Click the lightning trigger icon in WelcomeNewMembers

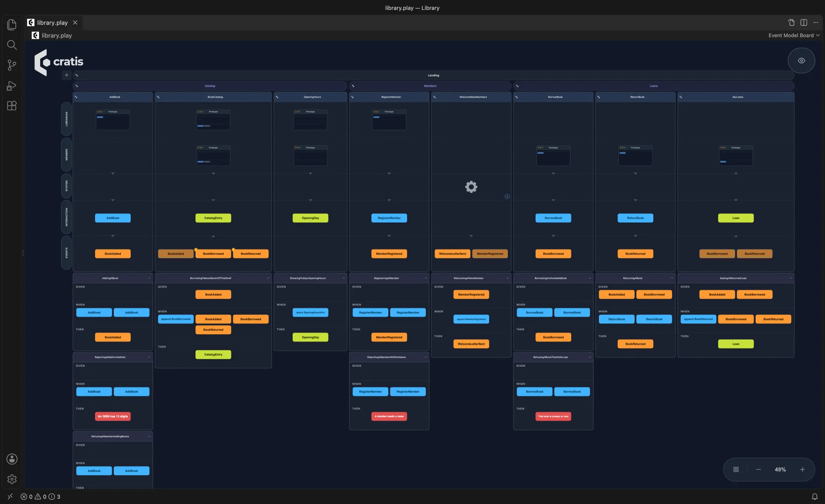point(507,196)
